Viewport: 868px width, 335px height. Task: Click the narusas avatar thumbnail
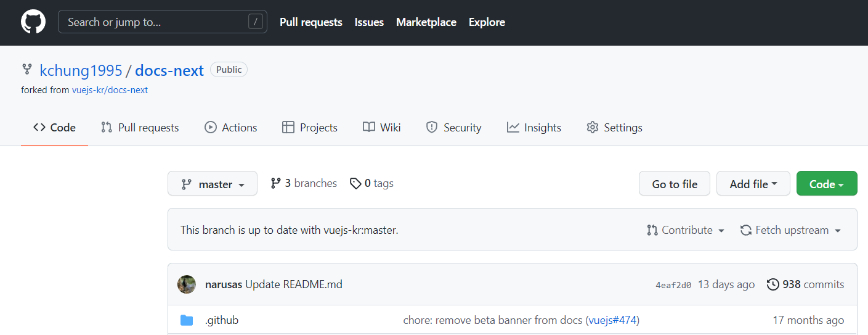tap(187, 284)
